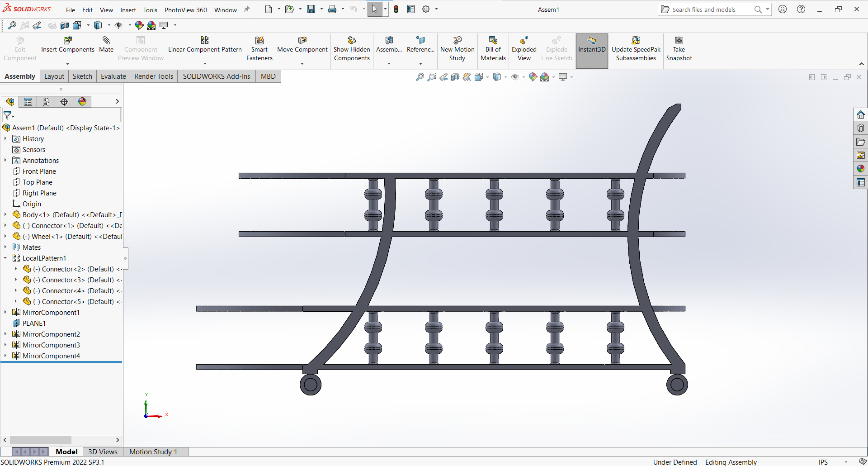Open the Design Library in task pane
The width and height of the screenshot is (868, 466).
coord(861,128)
